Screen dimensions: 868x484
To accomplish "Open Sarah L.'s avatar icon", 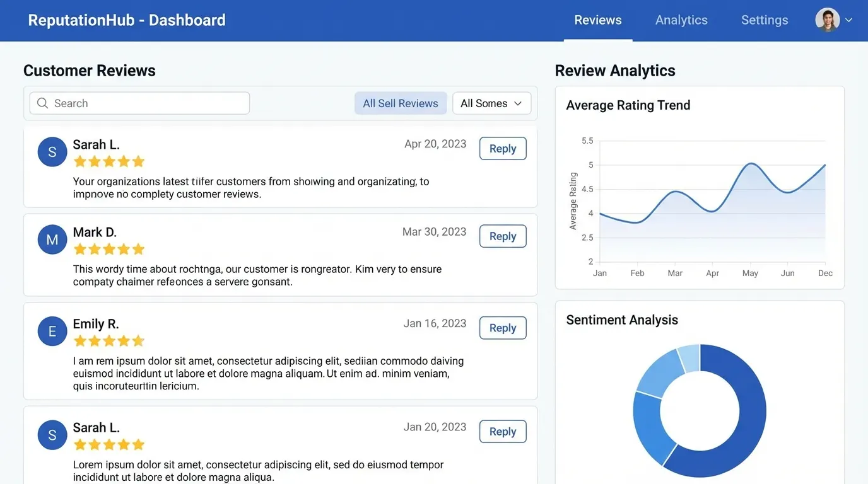I will pos(52,151).
